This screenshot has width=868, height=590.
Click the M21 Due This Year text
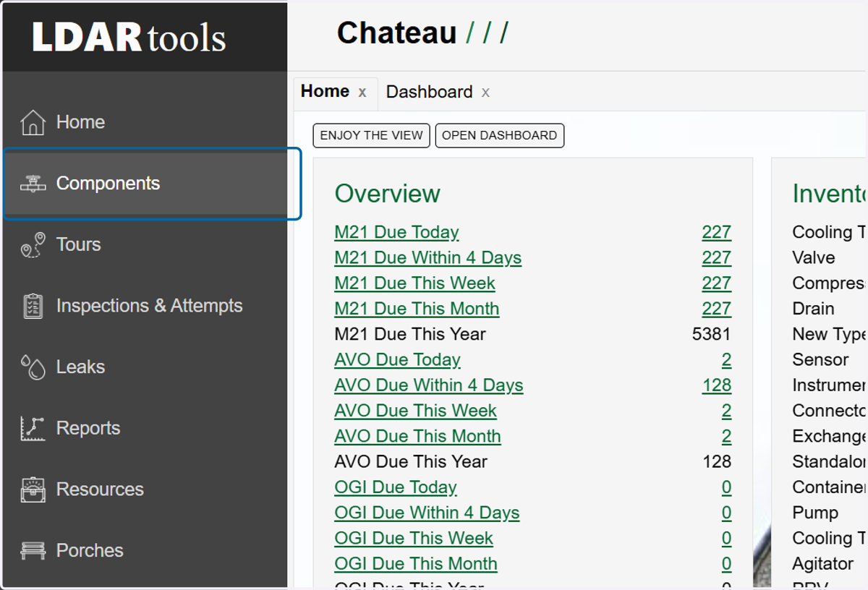410,334
